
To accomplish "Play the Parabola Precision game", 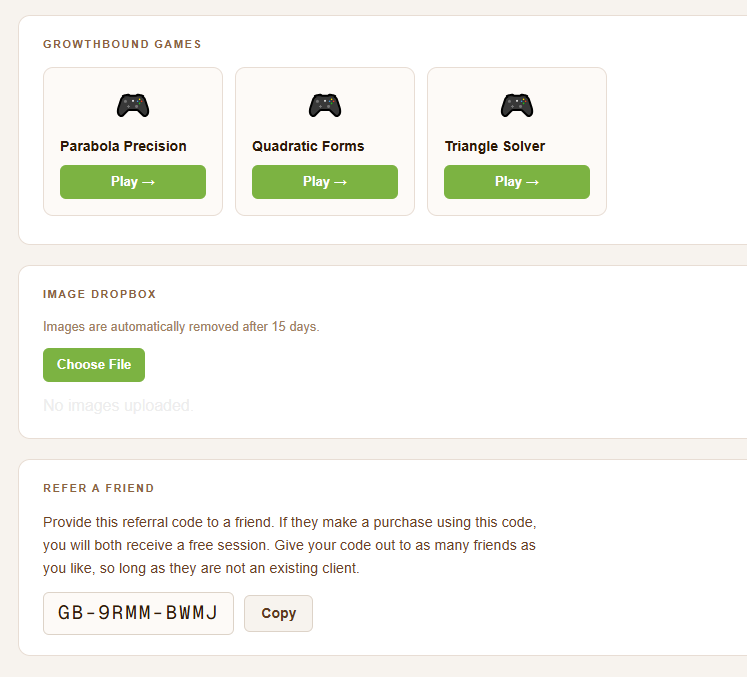I will click(x=133, y=182).
